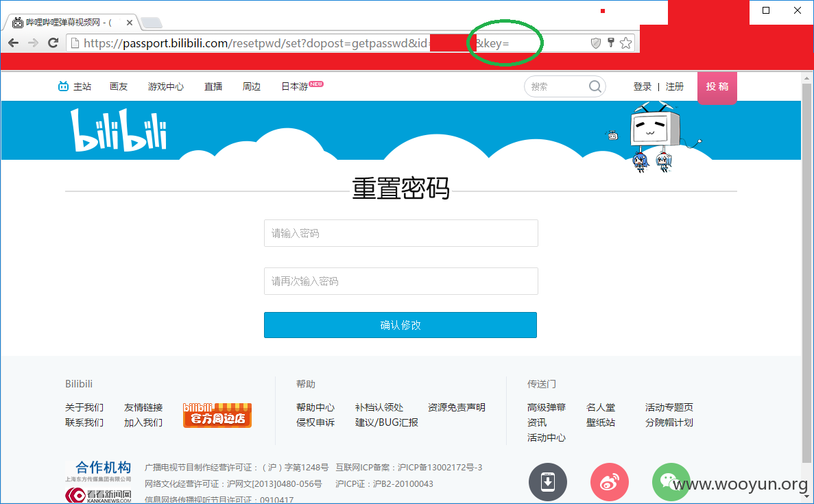Click the pink 投稿 button
Viewport: 814px width, 504px height.
point(717,87)
